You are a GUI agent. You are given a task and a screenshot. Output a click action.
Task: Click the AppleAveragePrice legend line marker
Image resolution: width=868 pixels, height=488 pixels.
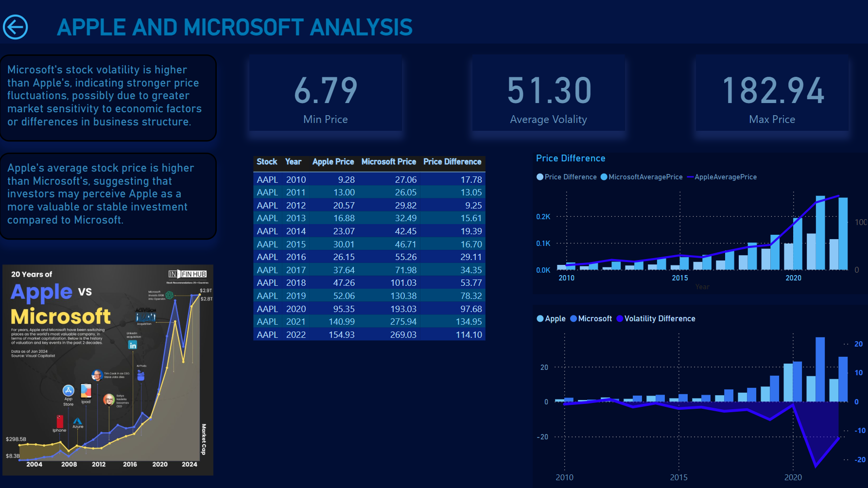690,177
